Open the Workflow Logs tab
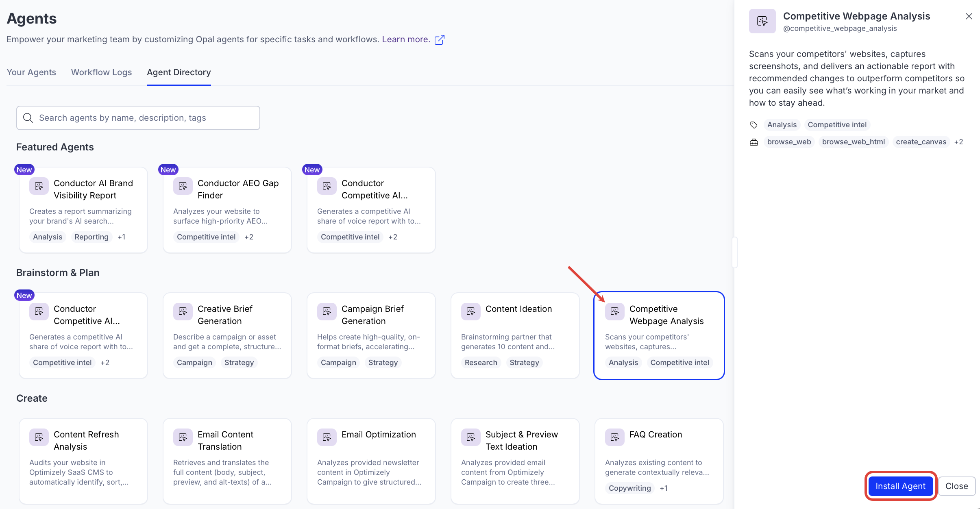Screen dimensions: 980x509 pos(102,72)
